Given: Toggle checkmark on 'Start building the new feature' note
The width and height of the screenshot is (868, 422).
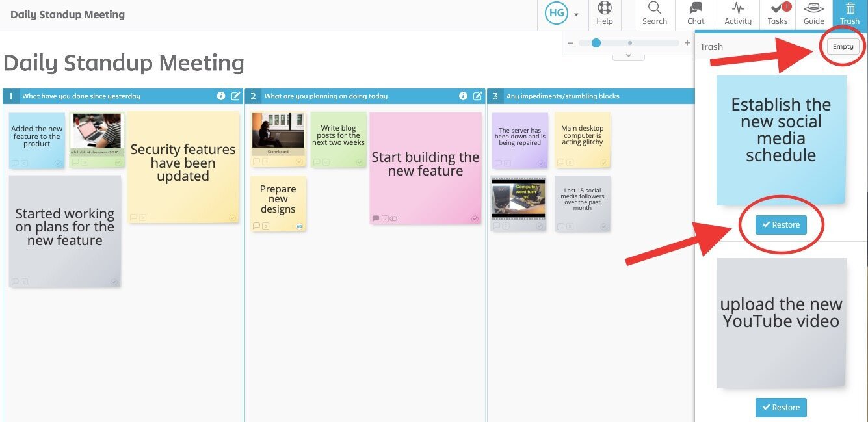Looking at the screenshot, I should pyautogui.click(x=475, y=219).
